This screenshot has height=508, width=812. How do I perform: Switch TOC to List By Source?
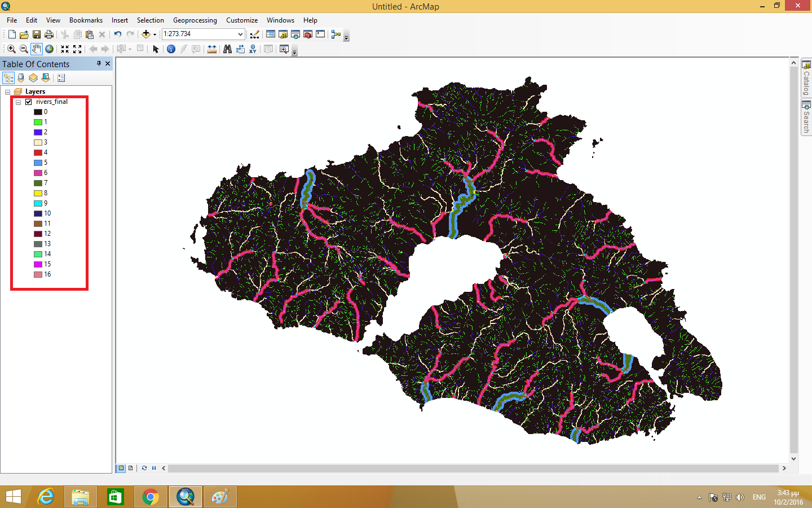coord(21,78)
